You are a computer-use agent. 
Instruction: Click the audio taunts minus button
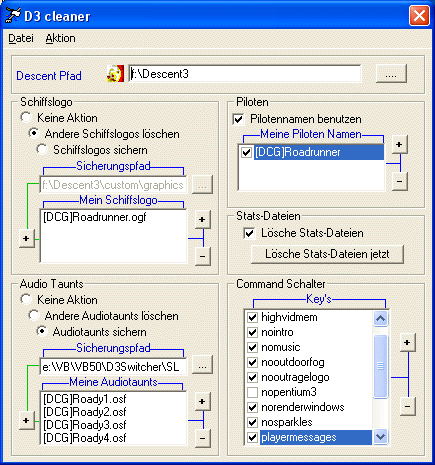[202, 438]
